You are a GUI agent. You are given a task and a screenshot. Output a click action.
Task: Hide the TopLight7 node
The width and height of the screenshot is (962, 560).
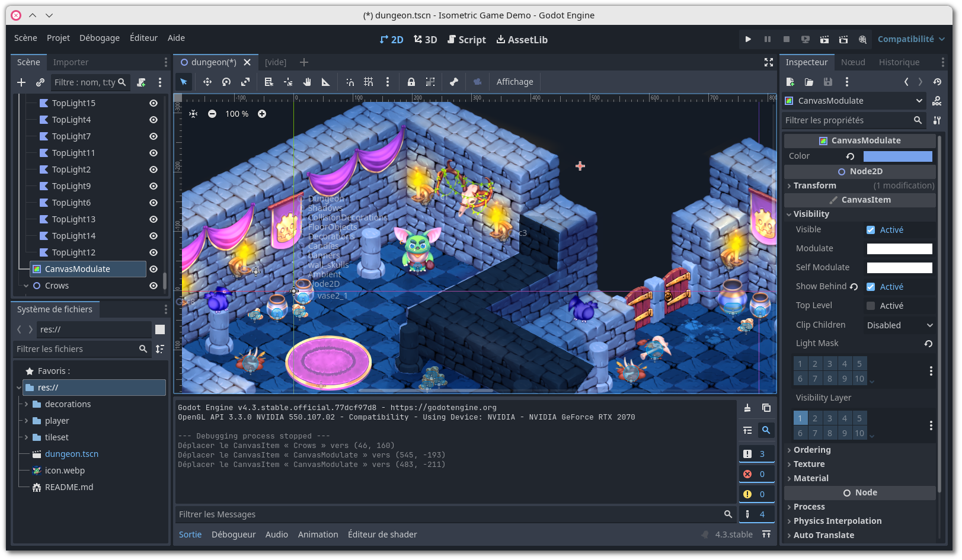[x=154, y=136]
